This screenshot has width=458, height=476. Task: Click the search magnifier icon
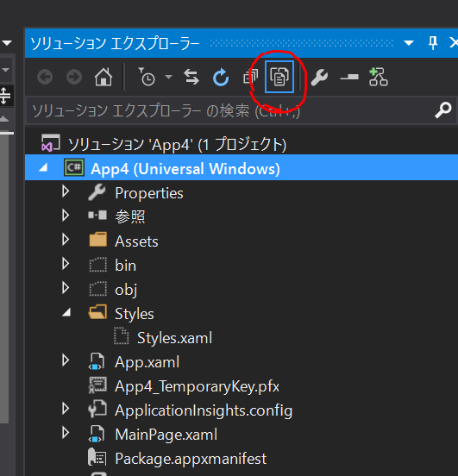coord(443,110)
